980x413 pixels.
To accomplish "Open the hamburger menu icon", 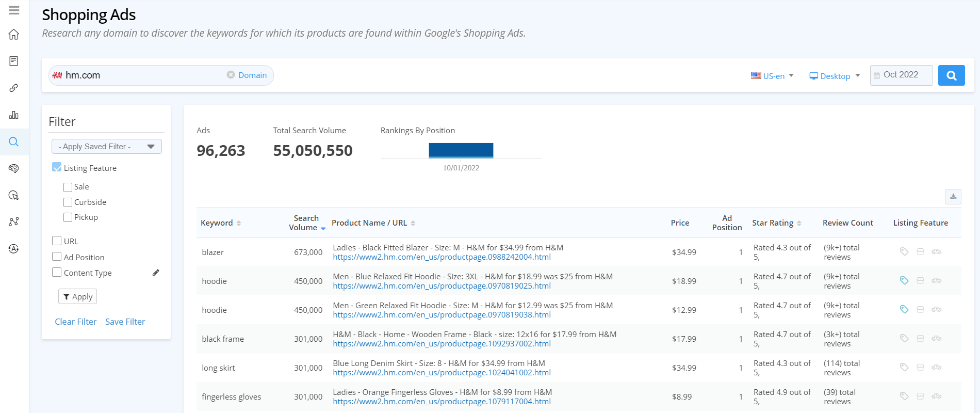I will 14,10.
